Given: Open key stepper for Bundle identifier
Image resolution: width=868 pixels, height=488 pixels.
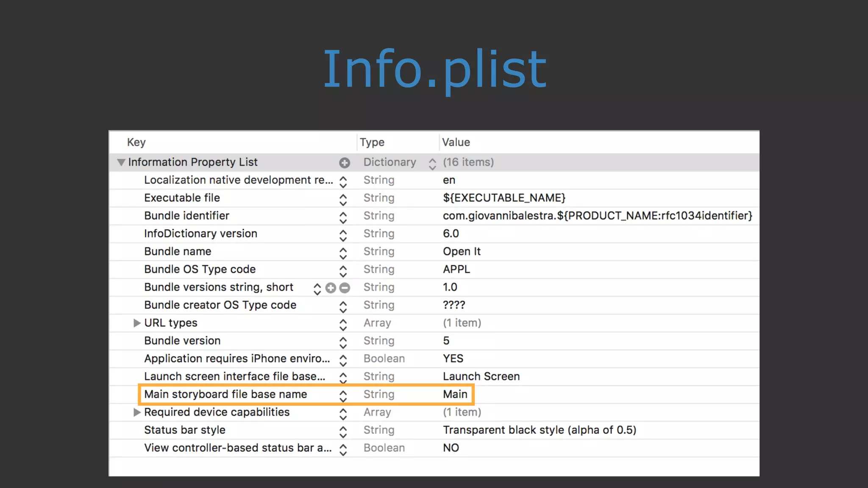Looking at the screenshot, I should point(343,217).
